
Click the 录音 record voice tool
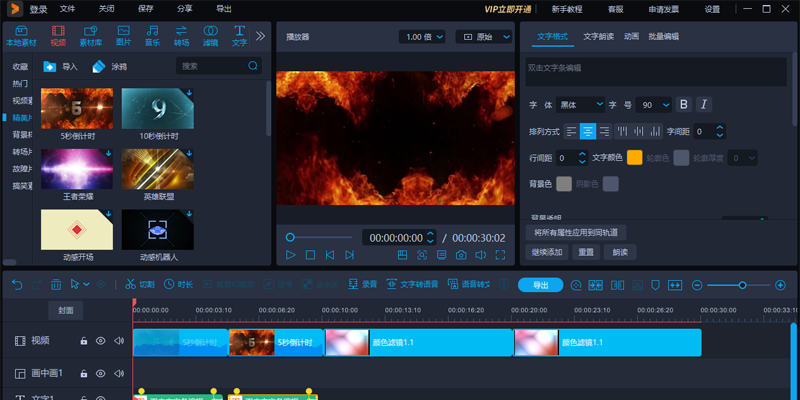(x=362, y=284)
